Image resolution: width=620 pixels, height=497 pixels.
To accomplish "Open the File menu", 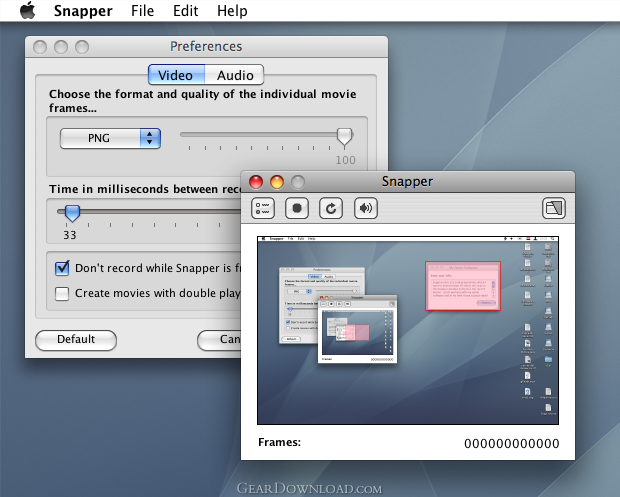I will (142, 11).
